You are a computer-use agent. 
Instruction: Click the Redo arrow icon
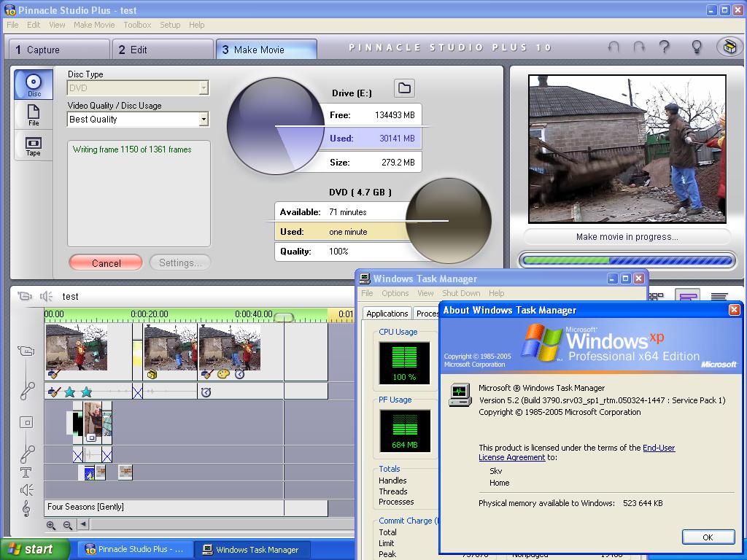coord(639,47)
